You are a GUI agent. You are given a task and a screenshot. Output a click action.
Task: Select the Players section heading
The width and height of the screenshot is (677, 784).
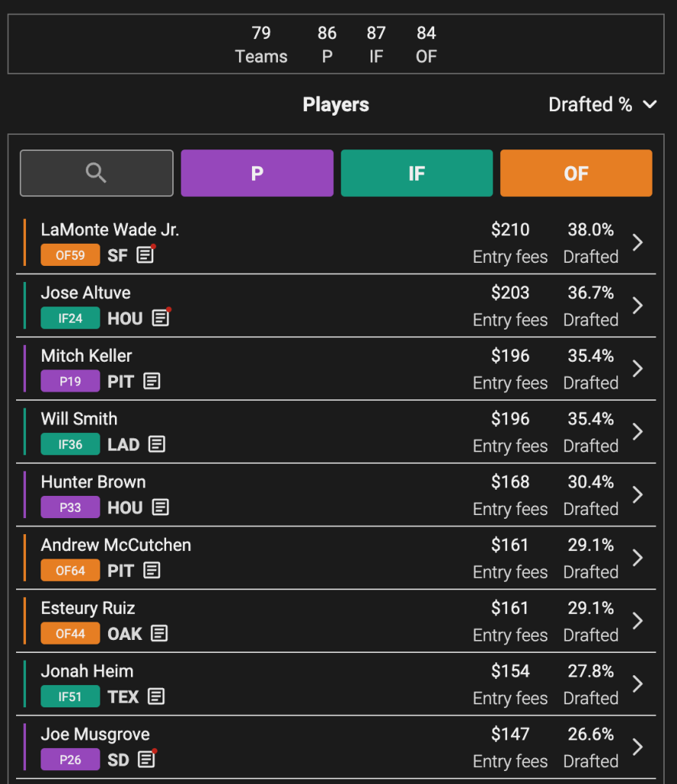pyautogui.click(x=335, y=105)
